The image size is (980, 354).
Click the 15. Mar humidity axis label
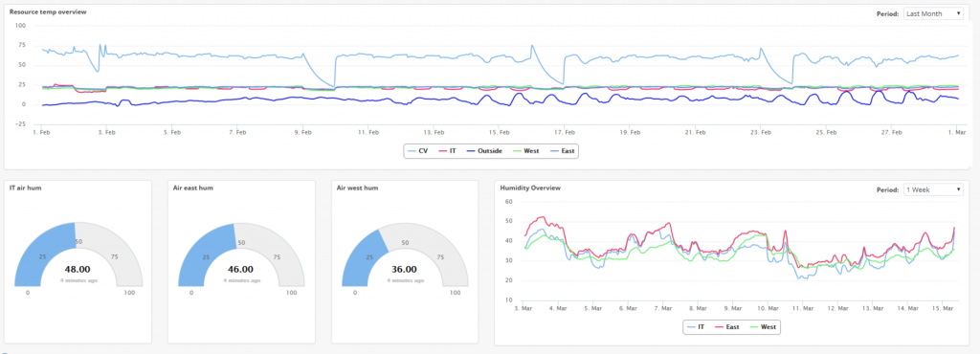coord(943,308)
